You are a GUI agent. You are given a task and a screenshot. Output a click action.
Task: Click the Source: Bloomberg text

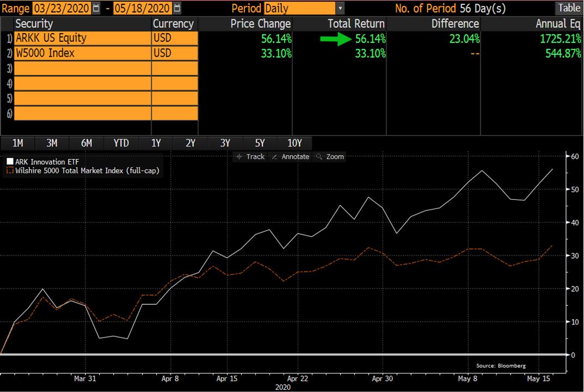501,365
